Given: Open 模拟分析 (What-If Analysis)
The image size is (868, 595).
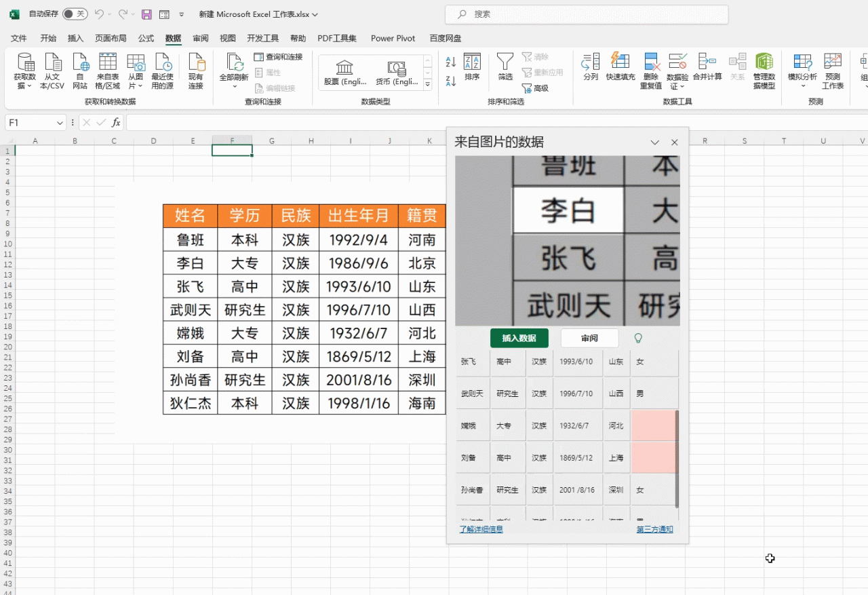Looking at the screenshot, I should click(803, 71).
